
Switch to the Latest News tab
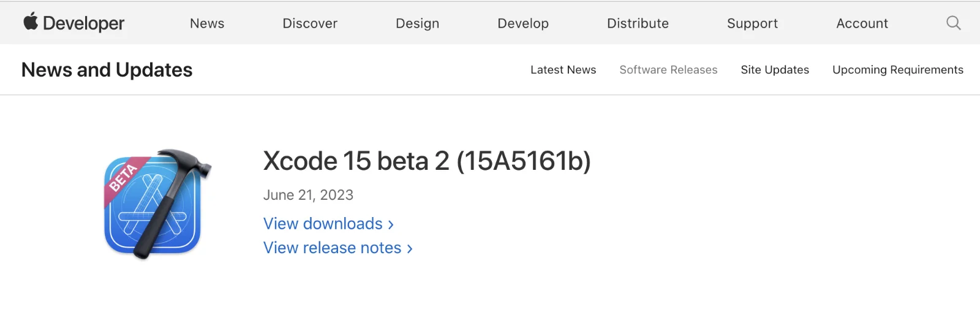563,70
